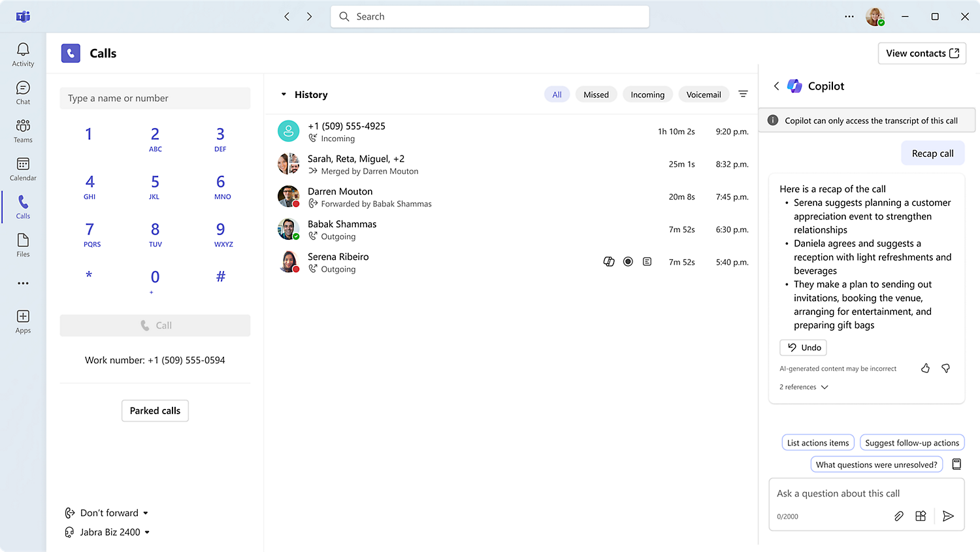Screen dimensions: 980x552
Task: Dial digit 5 JKL on keypad
Action: tap(155, 186)
